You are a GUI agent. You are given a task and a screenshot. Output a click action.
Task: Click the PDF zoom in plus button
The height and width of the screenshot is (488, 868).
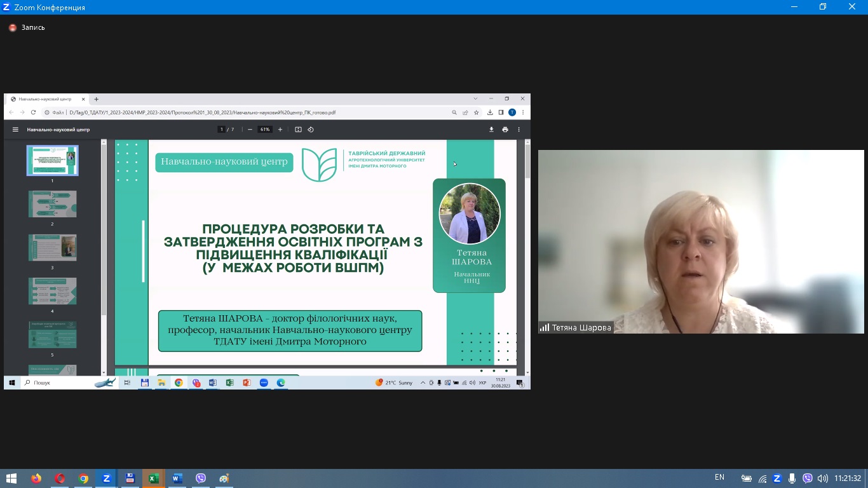(280, 130)
